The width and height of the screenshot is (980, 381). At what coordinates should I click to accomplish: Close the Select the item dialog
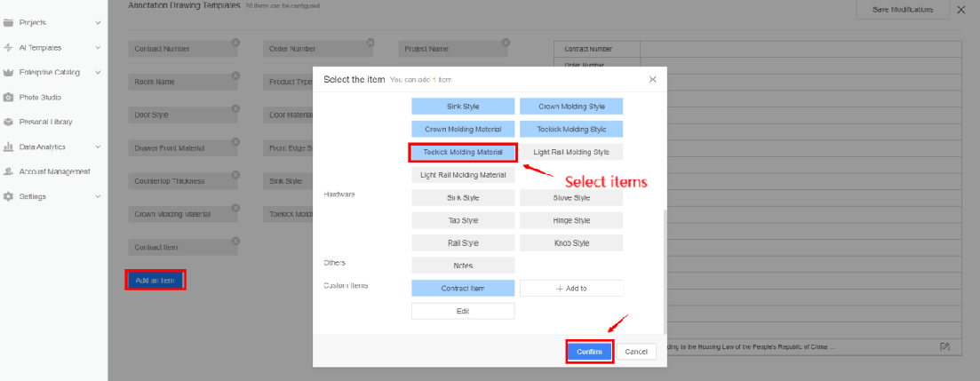click(652, 79)
